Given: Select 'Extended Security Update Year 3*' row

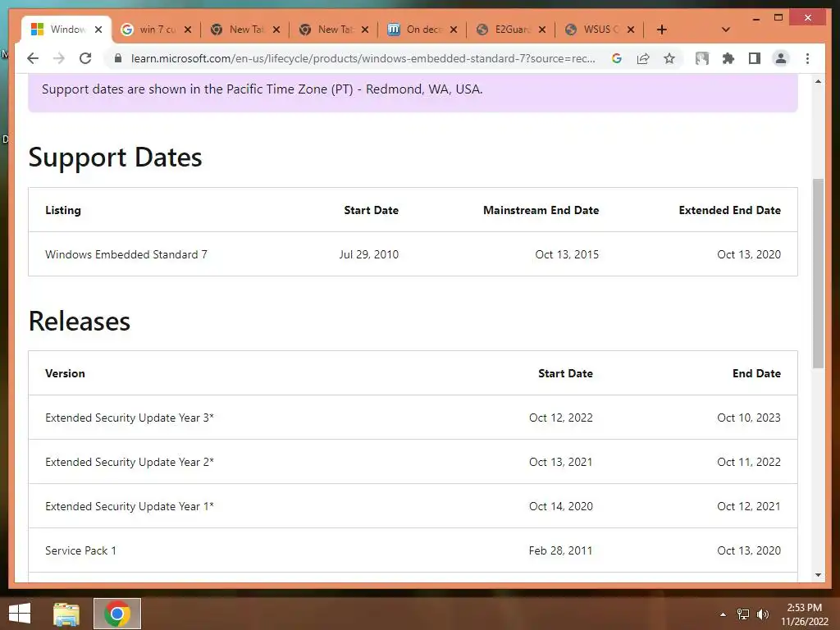Looking at the screenshot, I should point(413,418).
